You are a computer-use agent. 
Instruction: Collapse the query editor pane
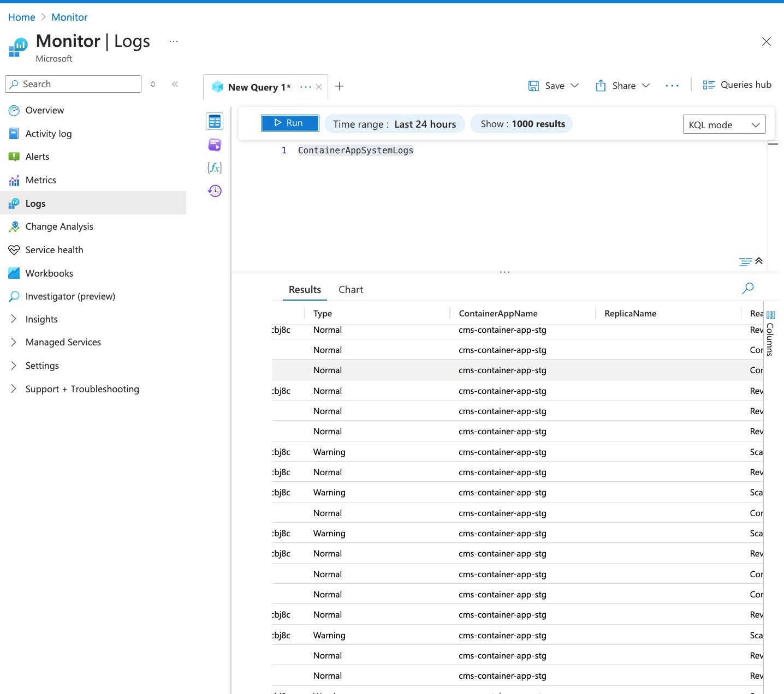click(759, 261)
